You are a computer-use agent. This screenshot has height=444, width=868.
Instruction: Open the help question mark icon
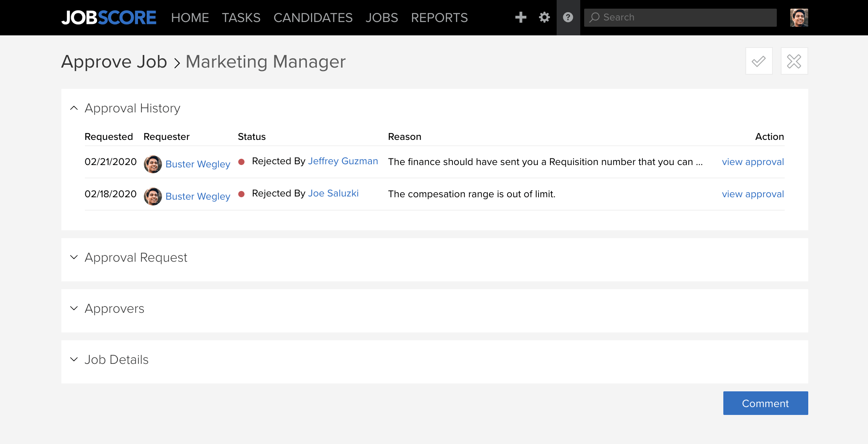pos(568,17)
